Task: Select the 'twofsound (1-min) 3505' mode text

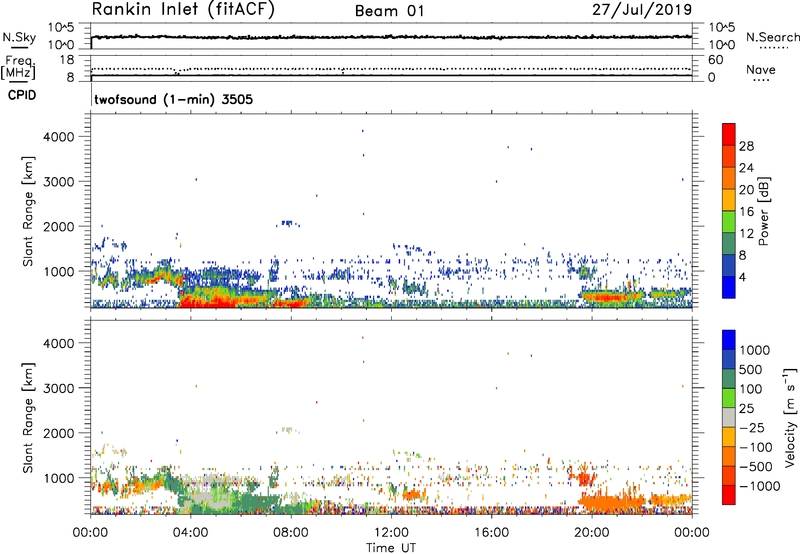Action: tap(173, 99)
